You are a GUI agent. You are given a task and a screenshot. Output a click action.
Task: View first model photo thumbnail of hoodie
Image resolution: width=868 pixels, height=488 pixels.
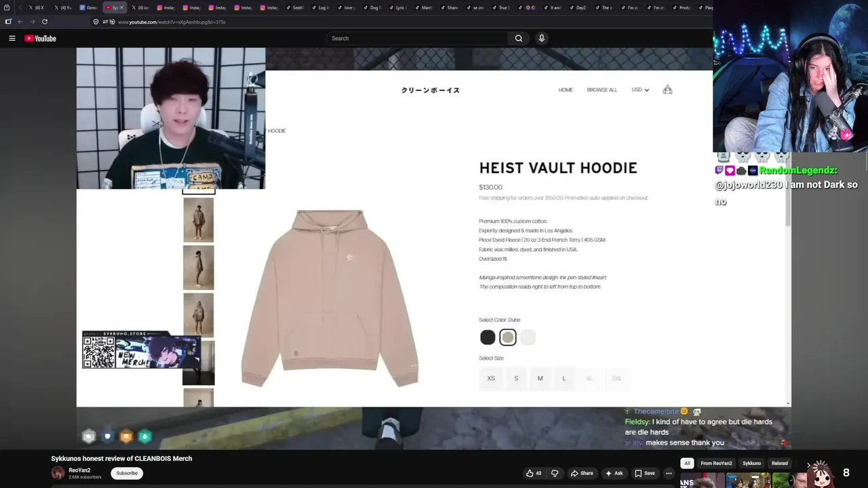tap(199, 220)
